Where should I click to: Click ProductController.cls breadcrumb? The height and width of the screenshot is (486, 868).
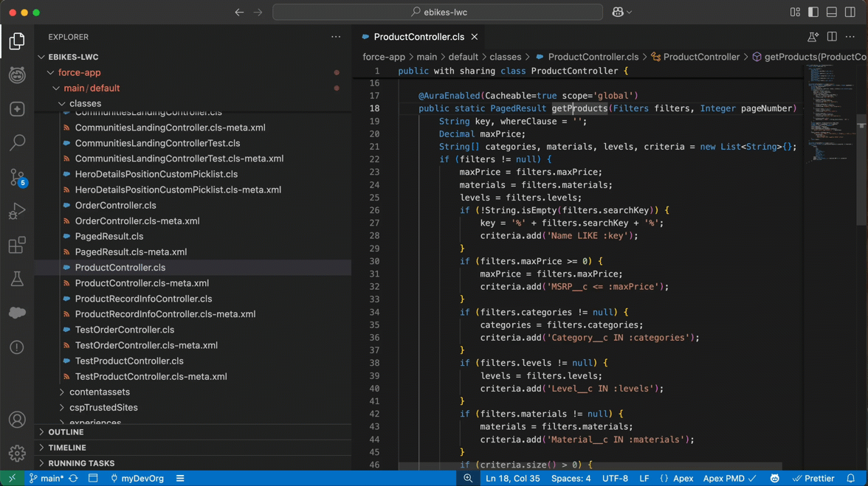pyautogui.click(x=593, y=57)
